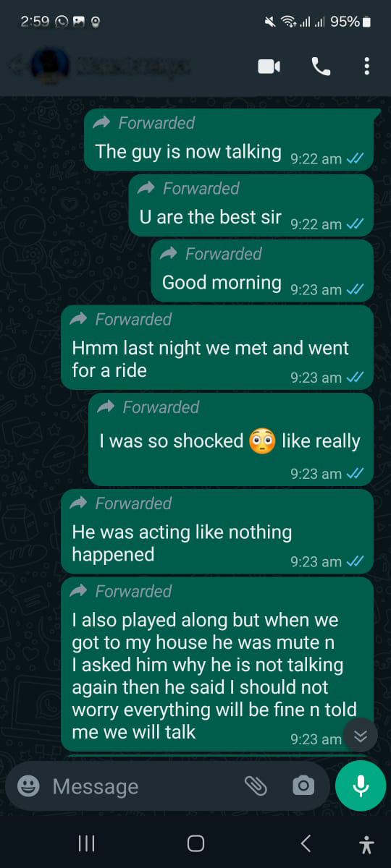Tap the Android back navigation button
Viewport: 391px width, 868px height.
306,843
